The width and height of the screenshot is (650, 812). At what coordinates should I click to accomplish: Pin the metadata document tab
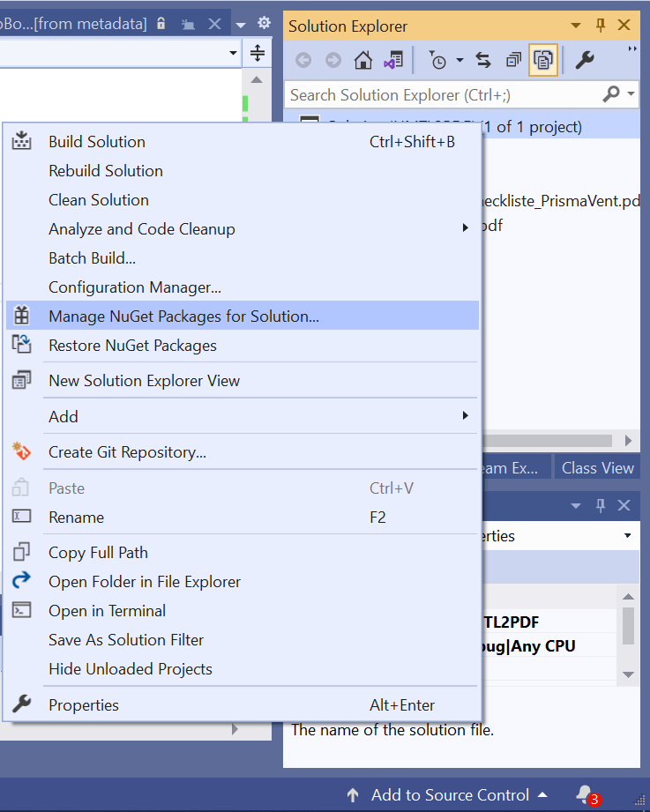[188, 24]
